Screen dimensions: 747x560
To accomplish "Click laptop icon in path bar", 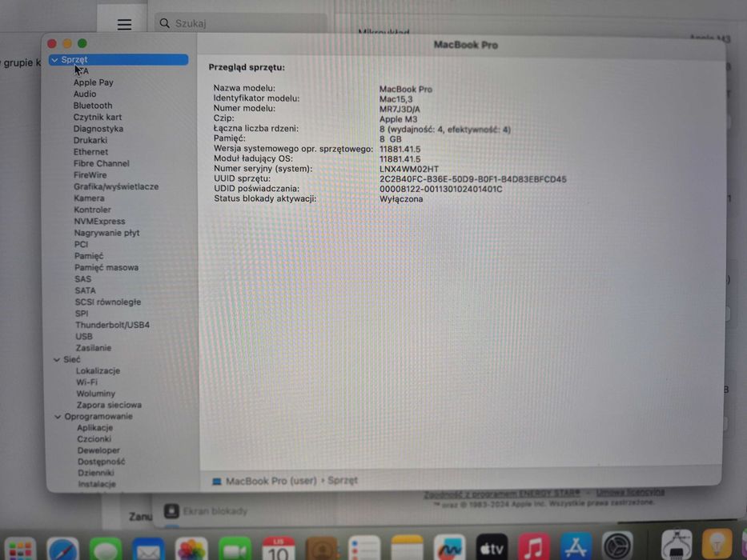I will pyautogui.click(x=217, y=482).
